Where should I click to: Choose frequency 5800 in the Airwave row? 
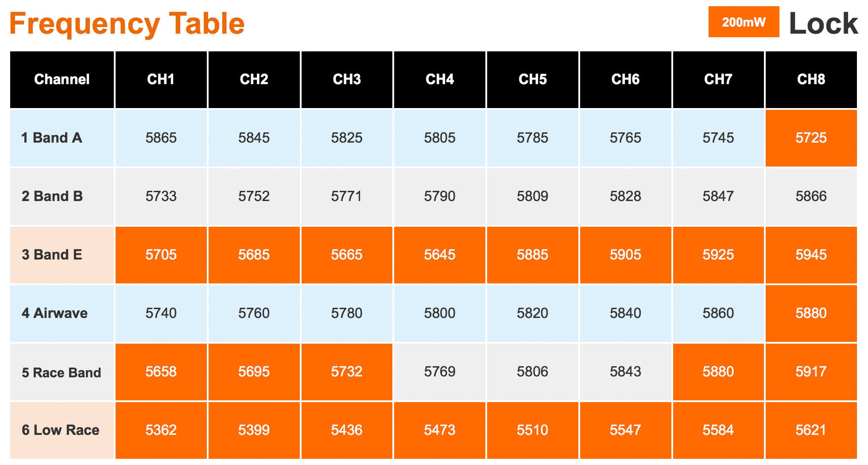439,313
